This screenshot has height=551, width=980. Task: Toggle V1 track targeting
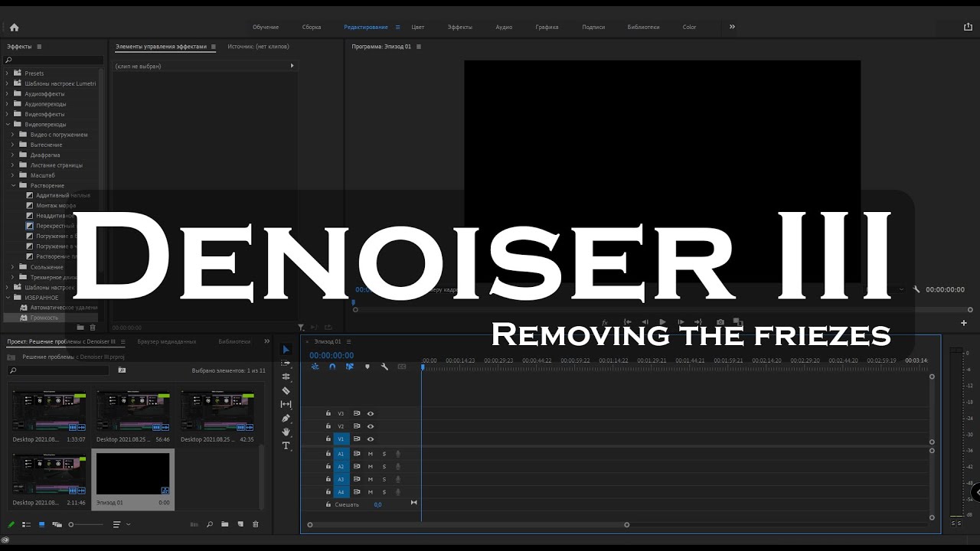(341, 439)
